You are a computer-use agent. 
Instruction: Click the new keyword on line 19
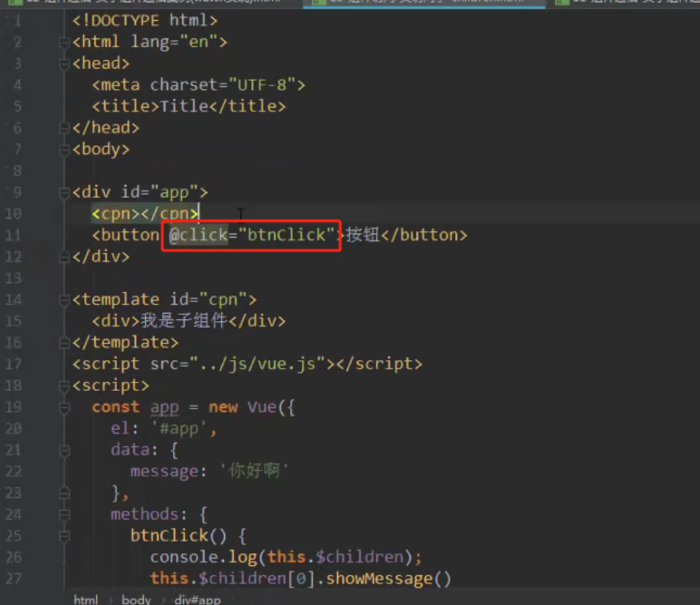point(223,407)
